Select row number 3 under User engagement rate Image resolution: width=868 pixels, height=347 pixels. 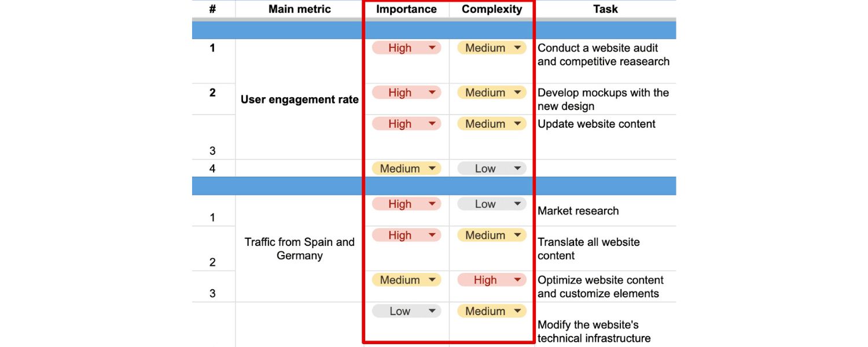[213, 150]
